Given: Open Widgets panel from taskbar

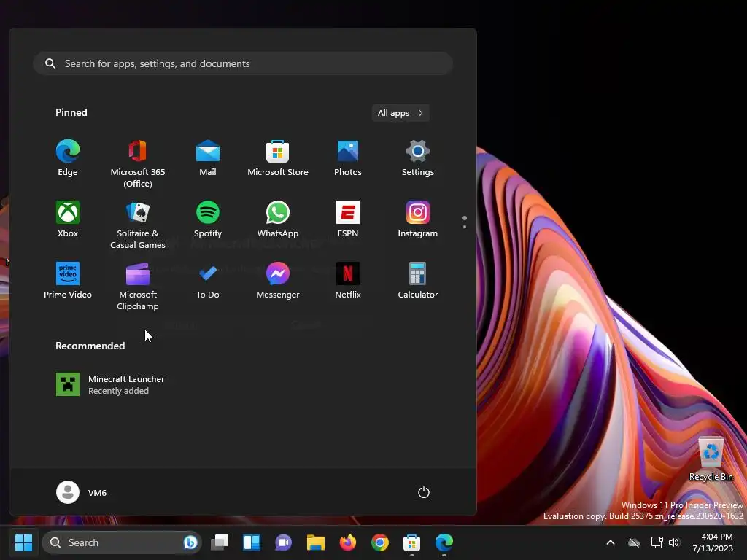Looking at the screenshot, I should coord(252,542).
